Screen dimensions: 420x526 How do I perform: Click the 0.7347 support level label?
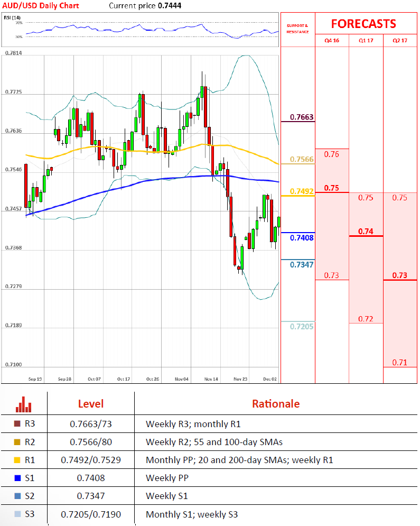(302, 265)
